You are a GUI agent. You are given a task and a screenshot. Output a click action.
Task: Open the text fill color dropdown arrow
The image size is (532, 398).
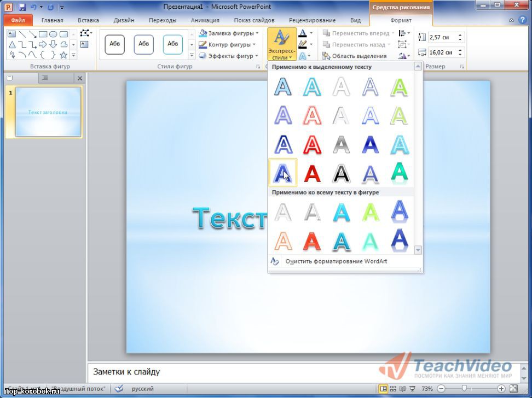click(x=311, y=33)
